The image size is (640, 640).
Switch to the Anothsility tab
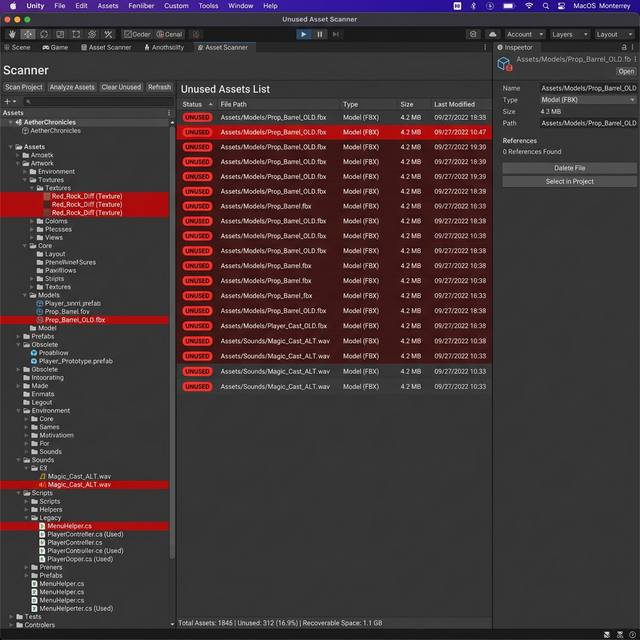coord(164,47)
